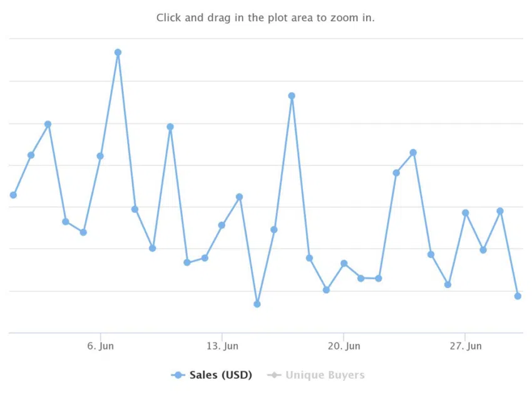Click the zoom instruction text at top
Screen dimensions: 532x399
(265, 18)
